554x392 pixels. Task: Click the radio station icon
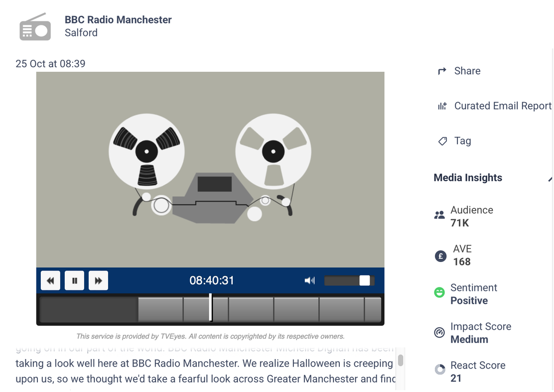[x=35, y=27]
